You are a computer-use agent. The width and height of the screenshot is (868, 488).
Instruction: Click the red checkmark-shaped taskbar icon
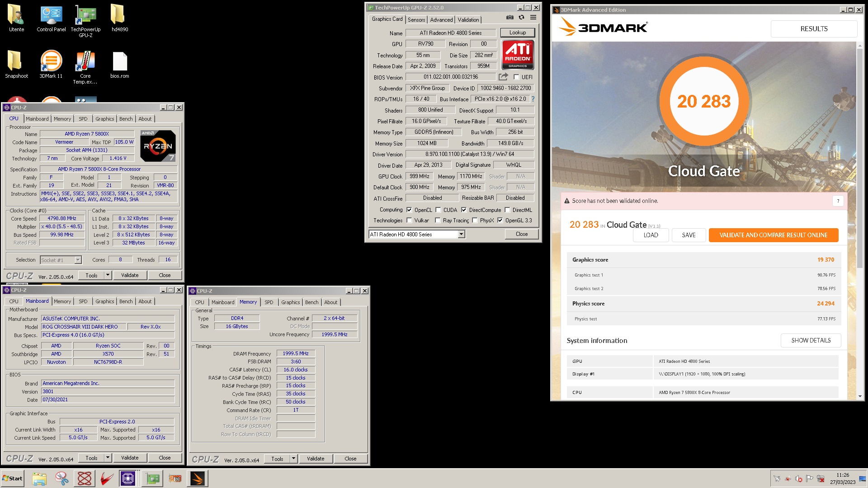(x=107, y=479)
